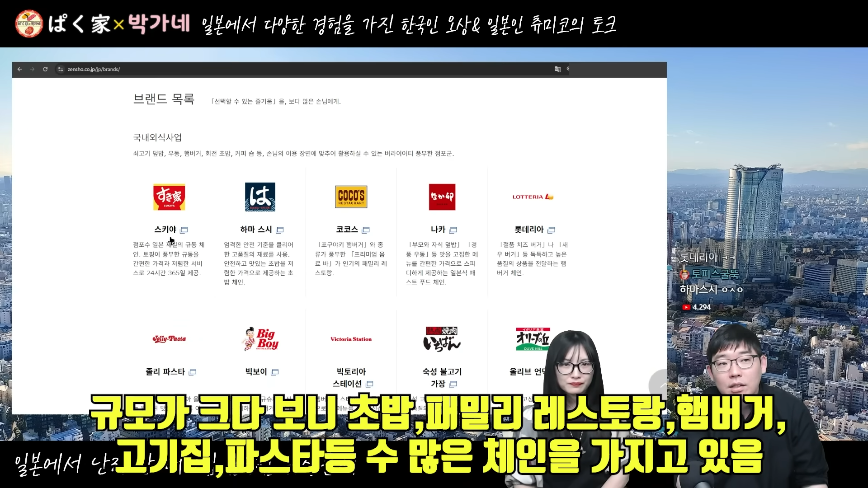This screenshot has height=488, width=868.
Task: Open external link icon next to 가장
Action: coord(453,384)
